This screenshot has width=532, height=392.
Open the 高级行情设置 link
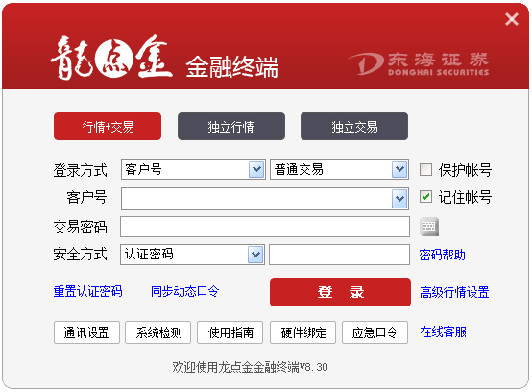454,292
